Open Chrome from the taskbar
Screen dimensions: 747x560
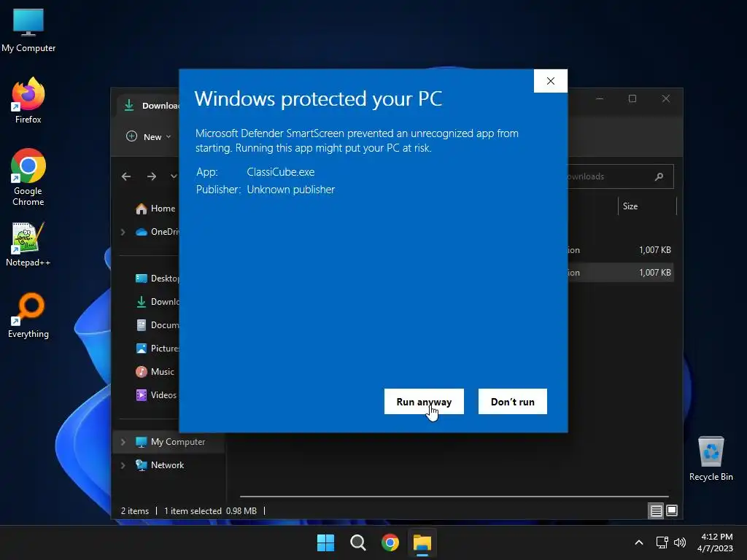click(390, 542)
